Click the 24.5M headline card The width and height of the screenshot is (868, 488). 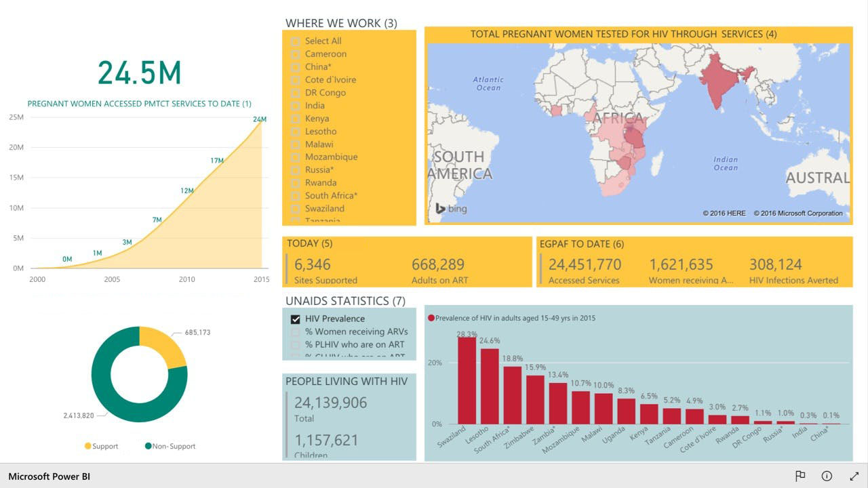tap(140, 73)
